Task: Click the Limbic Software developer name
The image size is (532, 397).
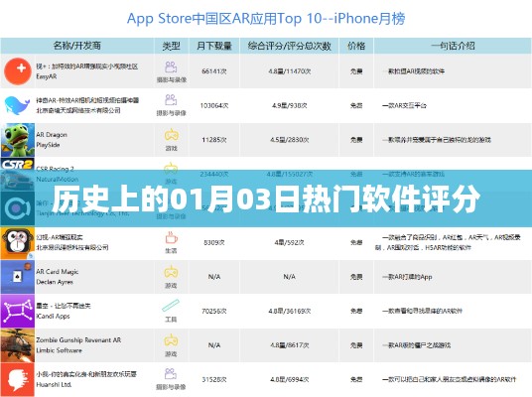Action: click(x=59, y=350)
